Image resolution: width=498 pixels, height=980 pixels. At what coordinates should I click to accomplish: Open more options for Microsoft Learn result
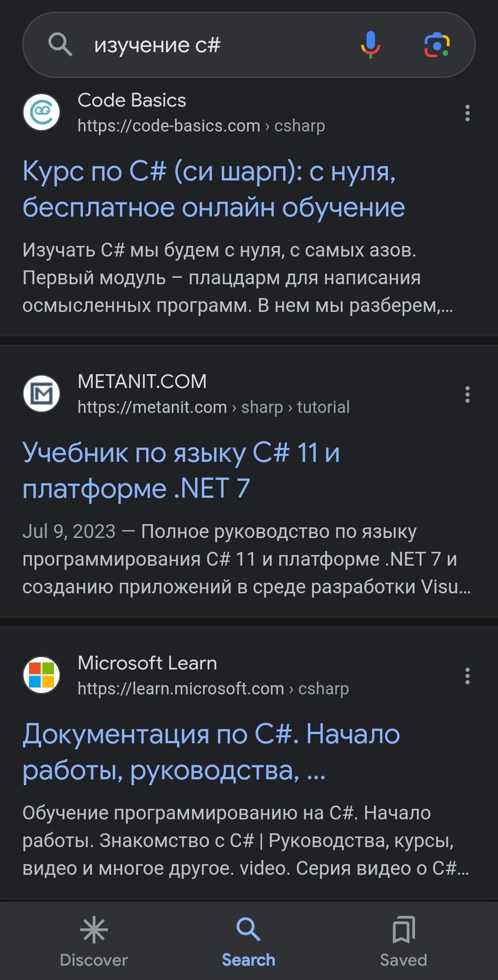point(467,676)
